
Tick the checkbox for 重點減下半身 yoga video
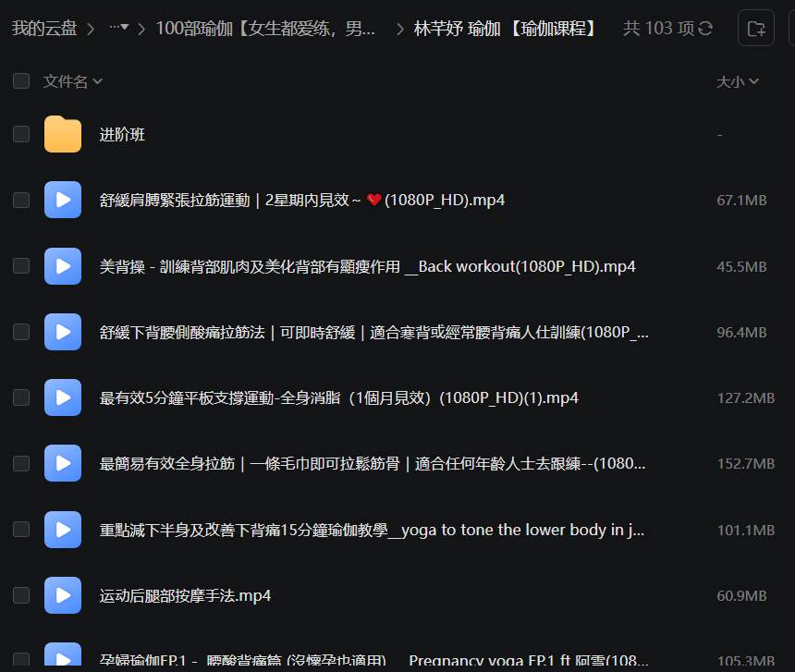pyautogui.click(x=21, y=530)
